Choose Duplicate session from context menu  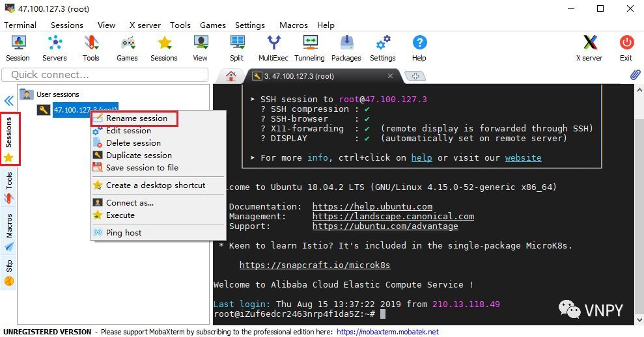click(158, 155)
